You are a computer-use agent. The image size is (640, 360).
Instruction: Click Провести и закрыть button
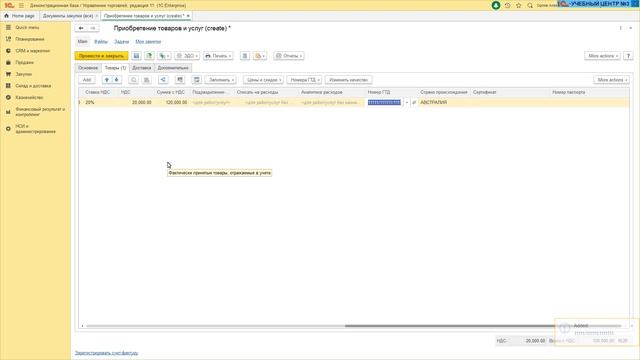(x=101, y=56)
